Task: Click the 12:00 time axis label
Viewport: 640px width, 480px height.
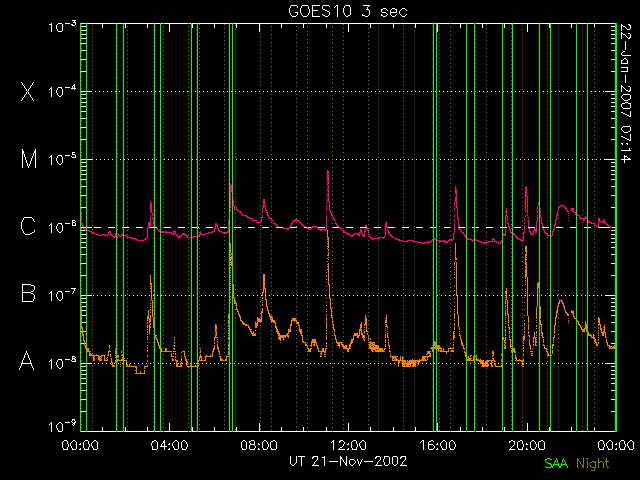Action: [348, 445]
